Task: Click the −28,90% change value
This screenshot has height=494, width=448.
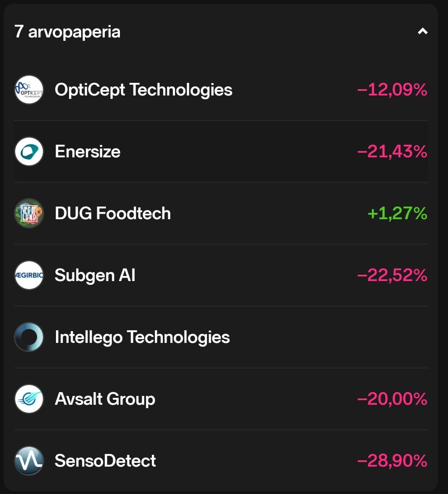Action: point(392,461)
